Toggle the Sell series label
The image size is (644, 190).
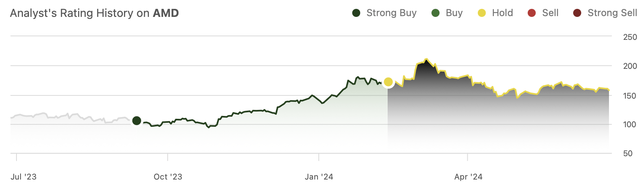550,13
